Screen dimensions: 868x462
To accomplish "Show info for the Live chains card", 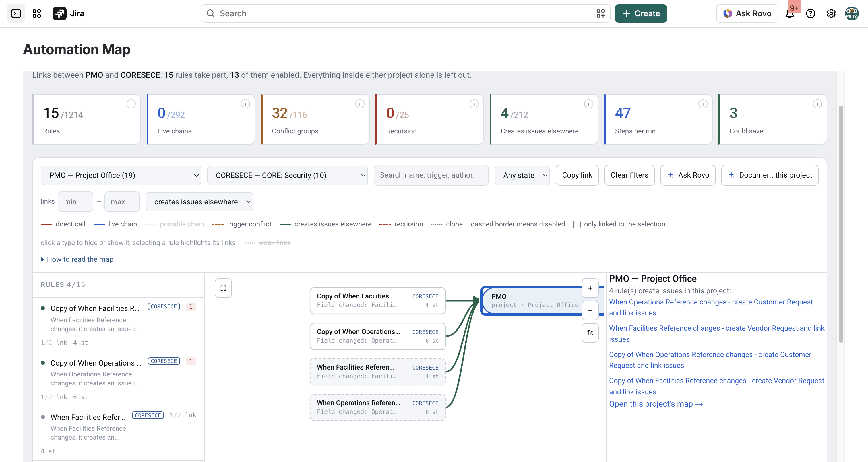I will [x=245, y=104].
